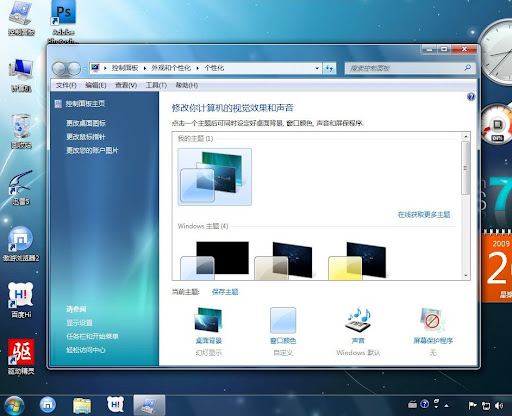The height and width of the screenshot is (416, 512).
Task: Open the 工具(T) menu
Action: [156, 85]
